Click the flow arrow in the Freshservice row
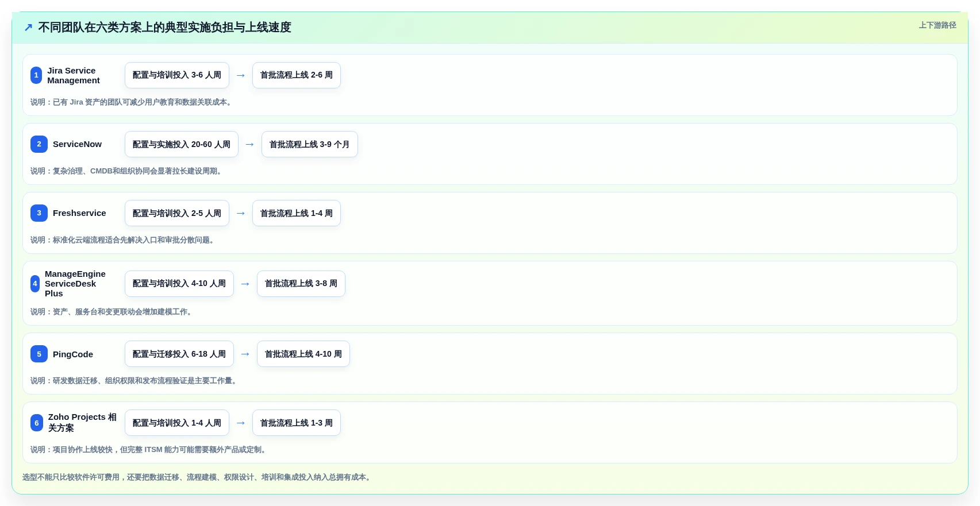The width and height of the screenshot is (980, 506). coord(241,213)
